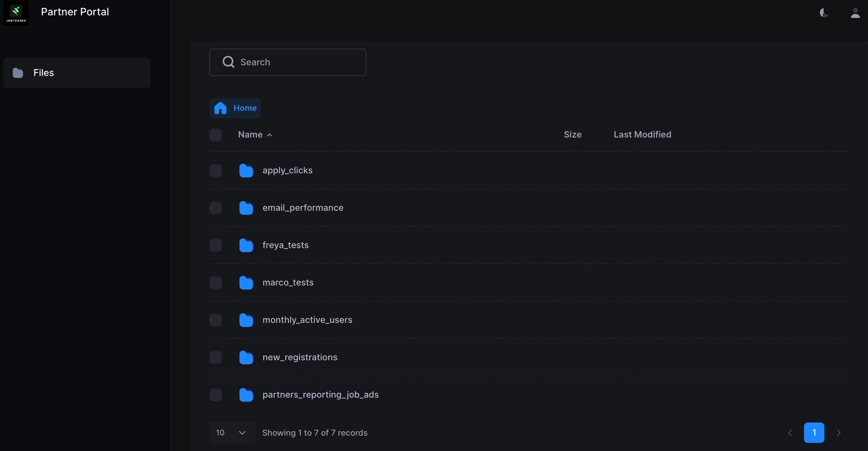The height and width of the screenshot is (451, 868).
Task: Click the monthly_active_users folder icon
Action: 246,320
